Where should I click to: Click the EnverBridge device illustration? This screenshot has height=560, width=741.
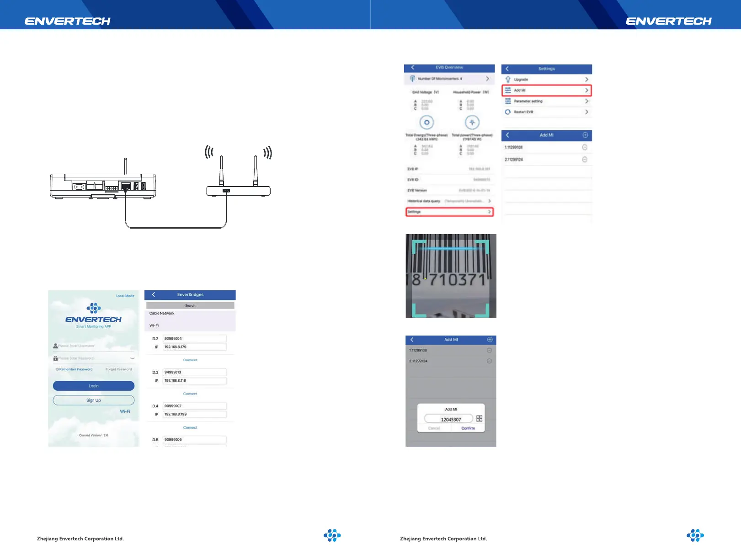coord(103,179)
